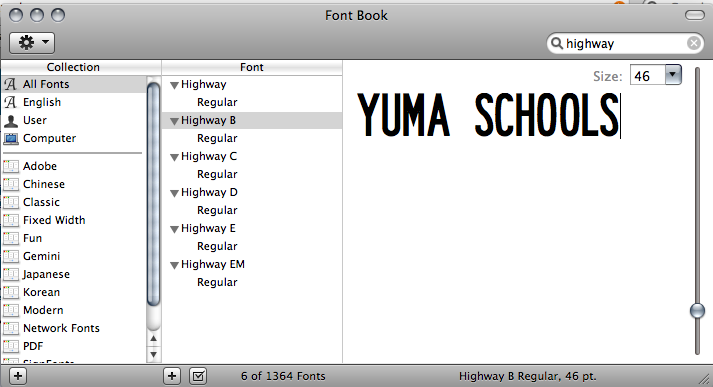The width and height of the screenshot is (713, 387).
Task: Clear the highway search field
Action: (693, 43)
